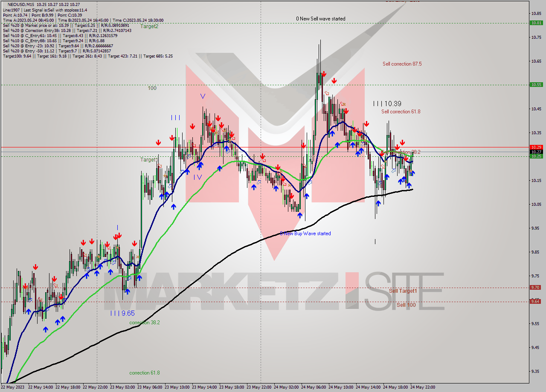This screenshot has width=546, height=392.
Task: Click the 'Target2' label on chart
Action: click(x=149, y=26)
